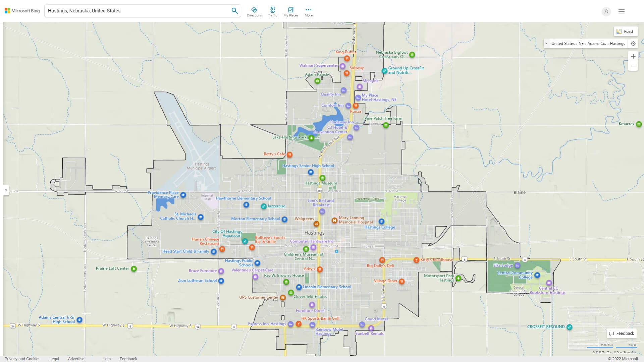Expand the location breadcrumb arrow
Image resolution: width=644 pixels, height=362 pixels.
pyautogui.click(x=546, y=44)
